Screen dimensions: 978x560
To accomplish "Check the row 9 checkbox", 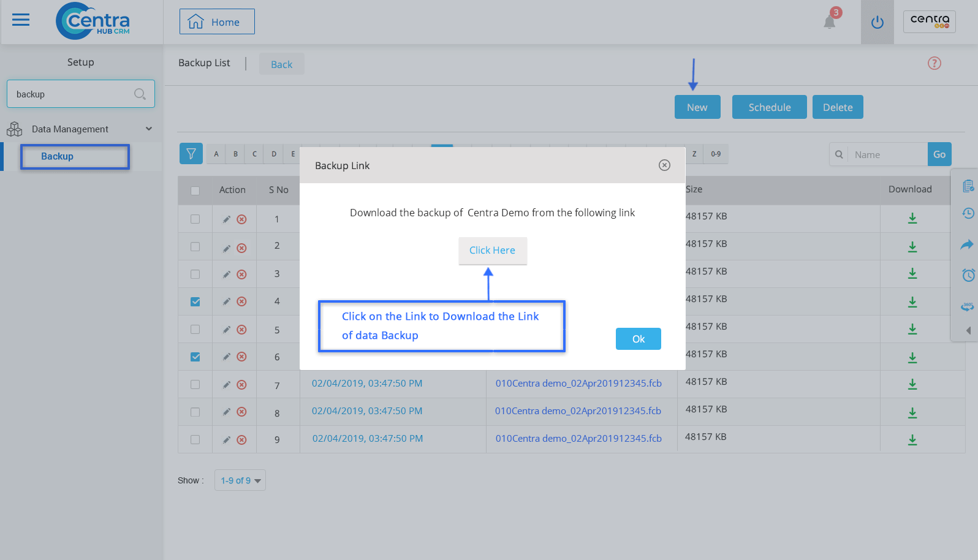I will click(x=195, y=439).
